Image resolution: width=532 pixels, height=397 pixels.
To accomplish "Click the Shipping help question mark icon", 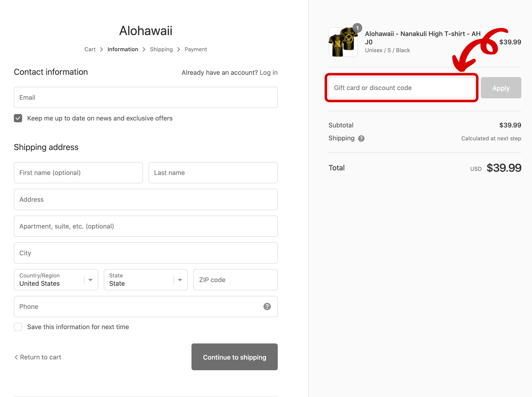I will point(361,138).
